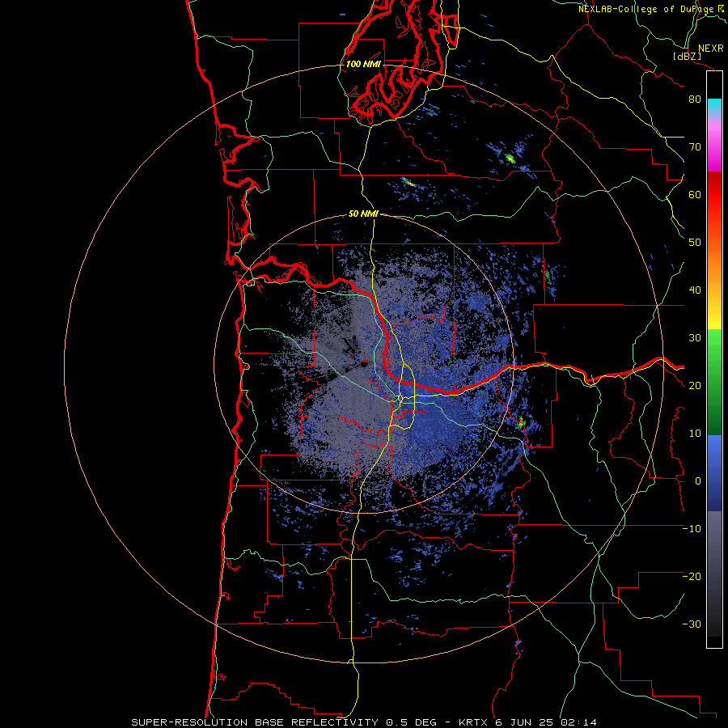Viewport: 728px width, 728px height.
Task: Click the NEXR label above the legend
Action: [711, 49]
